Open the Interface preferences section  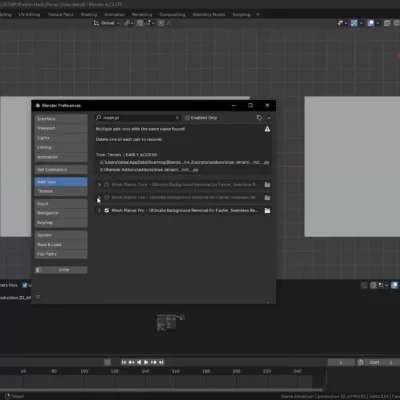(61, 119)
